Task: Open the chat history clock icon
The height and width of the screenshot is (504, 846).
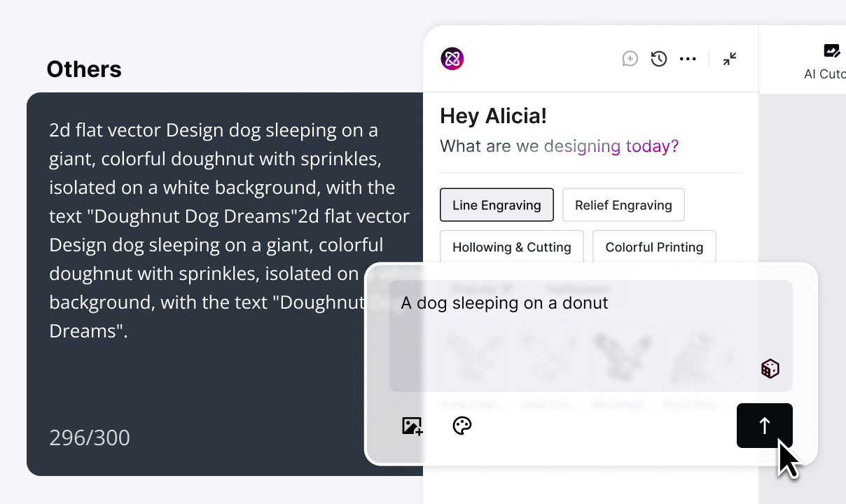Action: 658,59
